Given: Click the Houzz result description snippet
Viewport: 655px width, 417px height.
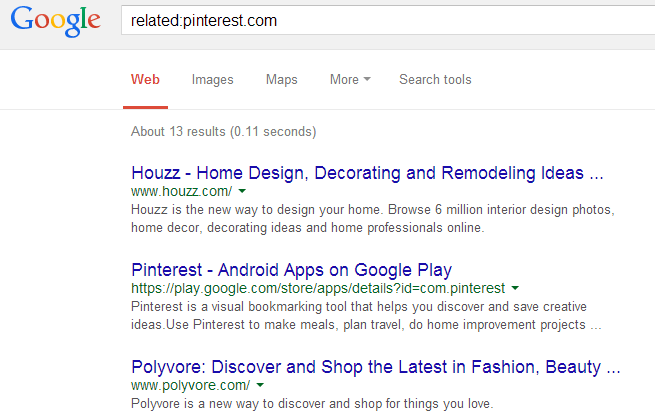Looking at the screenshot, I should pos(364,218).
